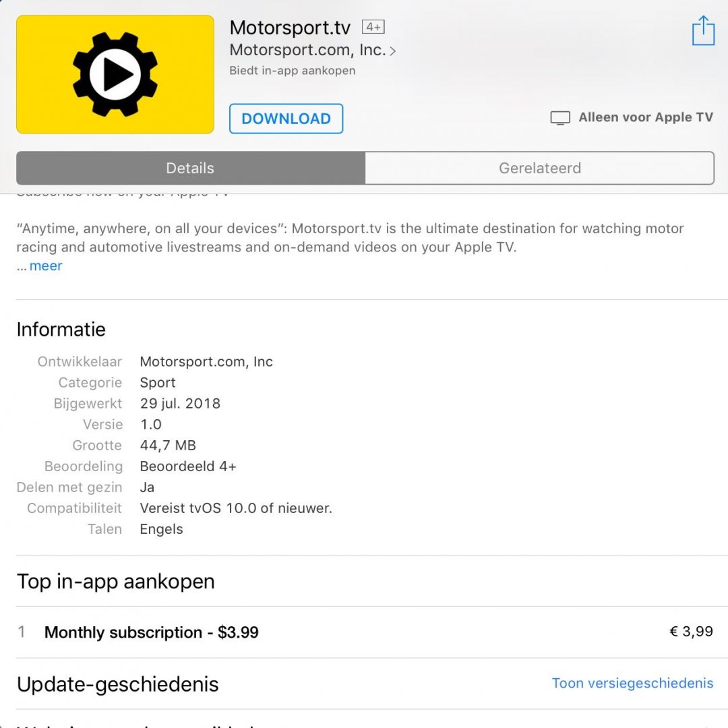Tap the Categorie value Sport
The height and width of the screenshot is (728, 728).
[157, 383]
